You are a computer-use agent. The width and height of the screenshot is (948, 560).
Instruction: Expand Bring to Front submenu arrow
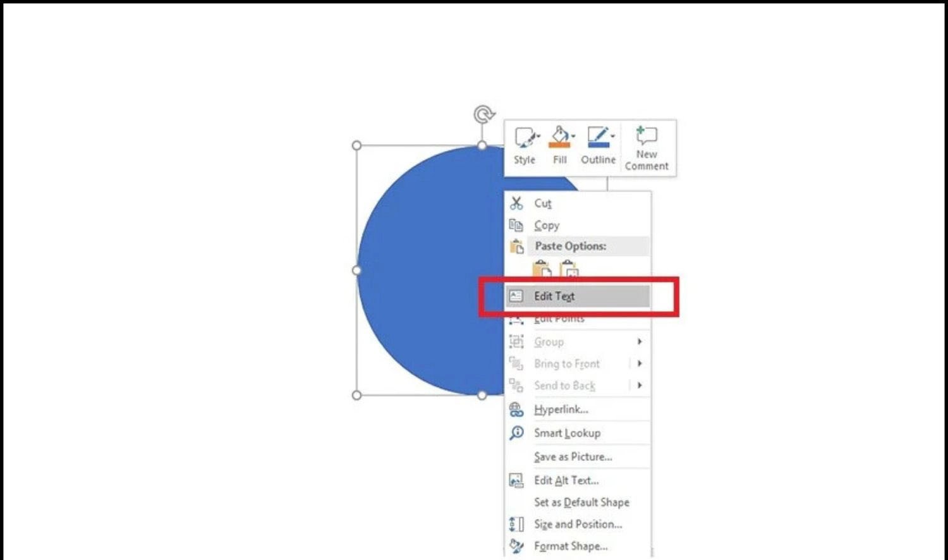tap(640, 363)
